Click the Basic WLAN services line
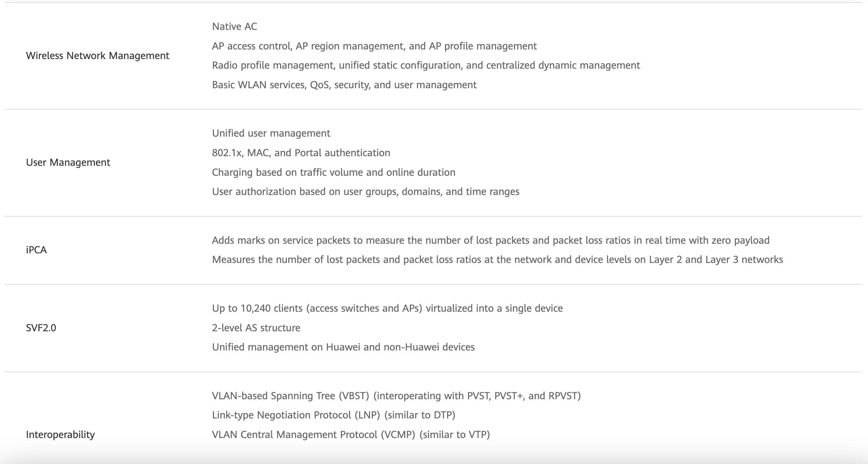 344,85
